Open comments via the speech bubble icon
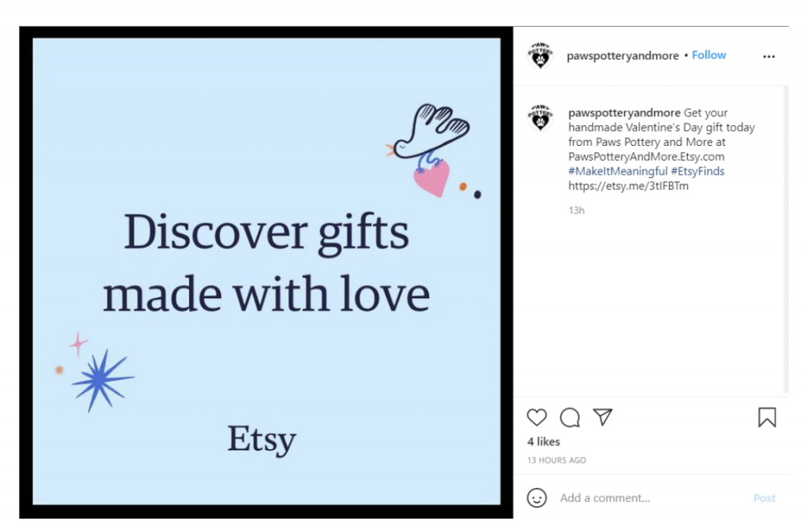Image resolution: width=807 pixels, height=532 pixels. 570,418
